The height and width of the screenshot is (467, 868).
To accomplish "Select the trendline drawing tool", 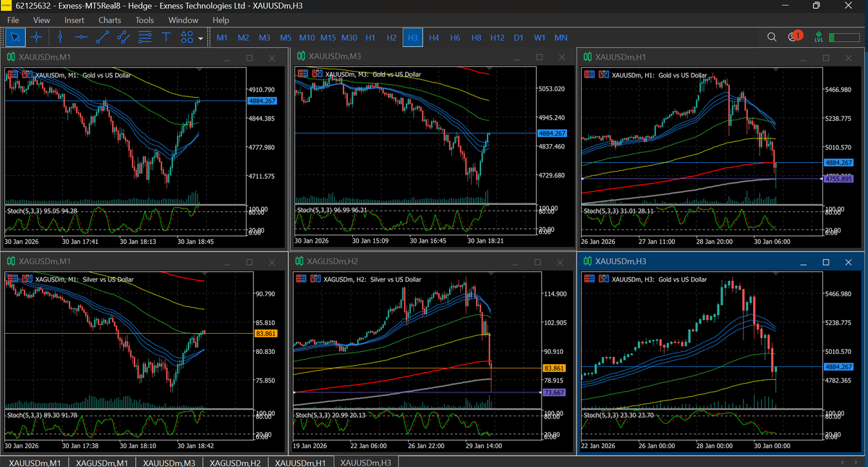I will (103, 37).
